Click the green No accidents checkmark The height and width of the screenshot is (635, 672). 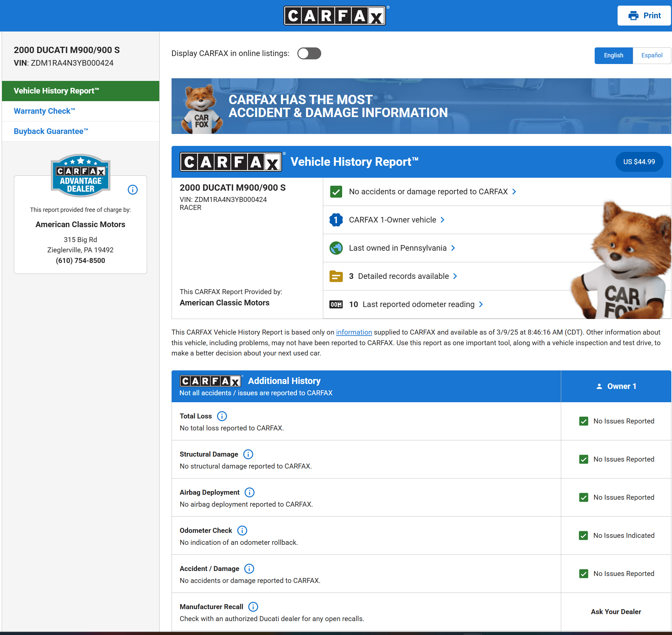[x=336, y=192]
